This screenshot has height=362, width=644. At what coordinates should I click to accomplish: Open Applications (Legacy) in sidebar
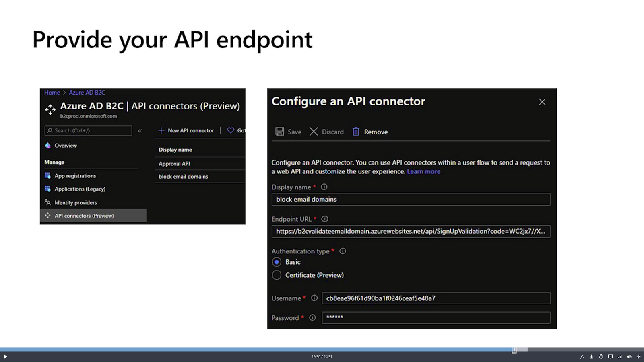(80, 189)
